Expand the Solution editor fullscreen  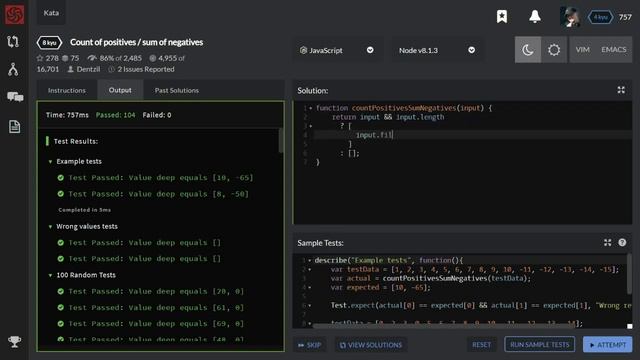click(x=621, y=90)
